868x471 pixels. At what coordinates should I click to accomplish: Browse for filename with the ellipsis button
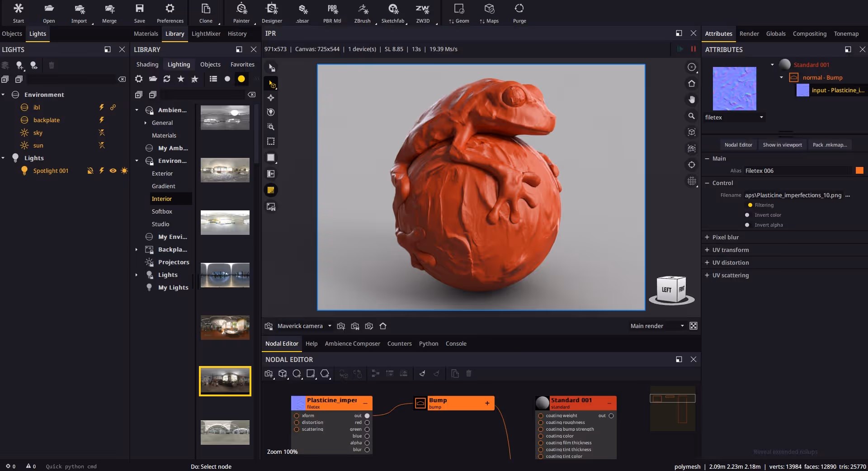[x=848, y=195]
